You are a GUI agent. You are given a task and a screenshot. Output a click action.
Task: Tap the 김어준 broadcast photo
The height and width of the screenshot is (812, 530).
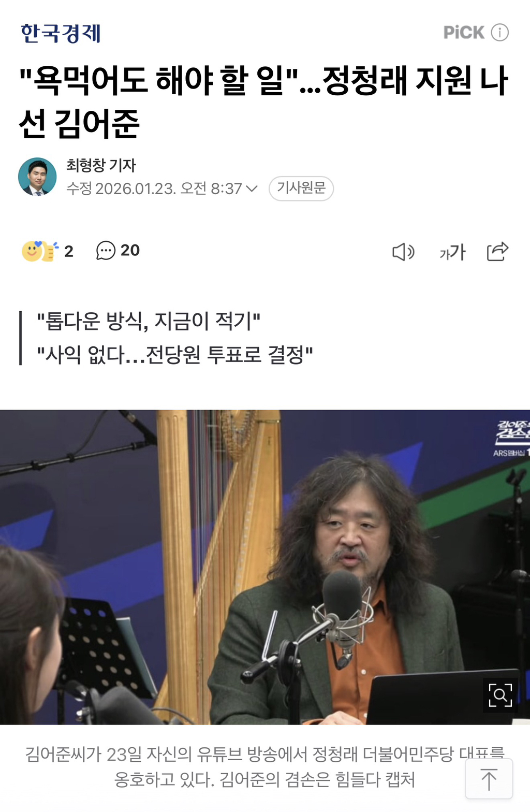coord(265,567)
